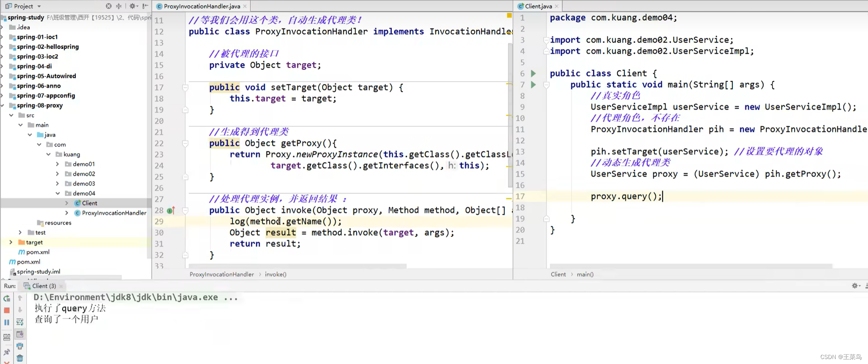Click the down arrow in Run console toolbar
This screenshot has width=868, height=364.
point(20,310)
